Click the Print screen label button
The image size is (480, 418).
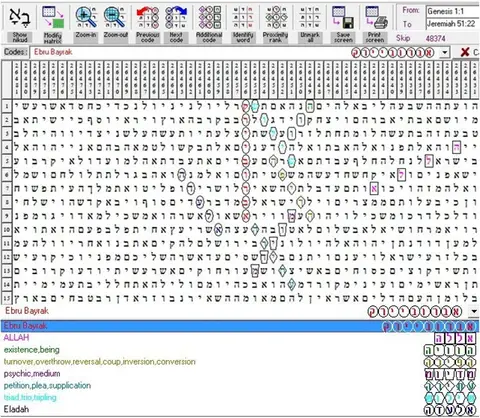coord(375,37)
